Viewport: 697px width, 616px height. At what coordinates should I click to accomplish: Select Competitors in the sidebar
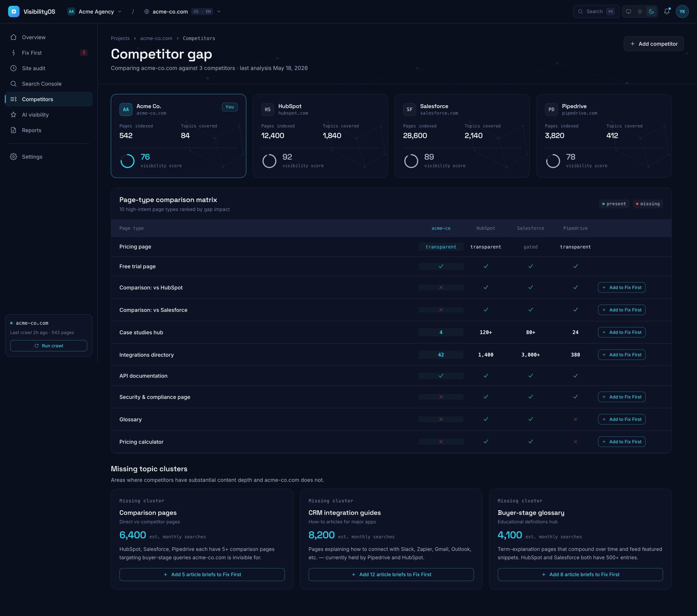coord(49,99)
